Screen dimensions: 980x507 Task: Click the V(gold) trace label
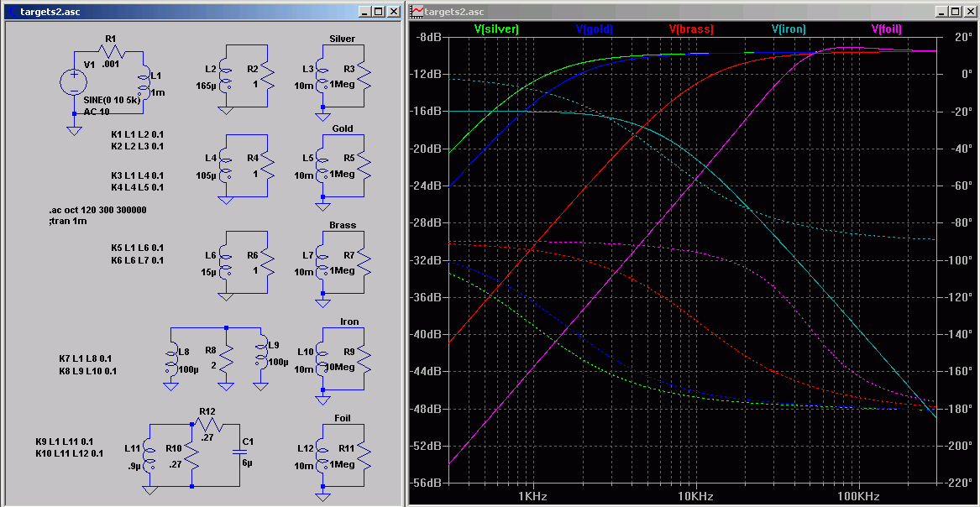[595, 29]
